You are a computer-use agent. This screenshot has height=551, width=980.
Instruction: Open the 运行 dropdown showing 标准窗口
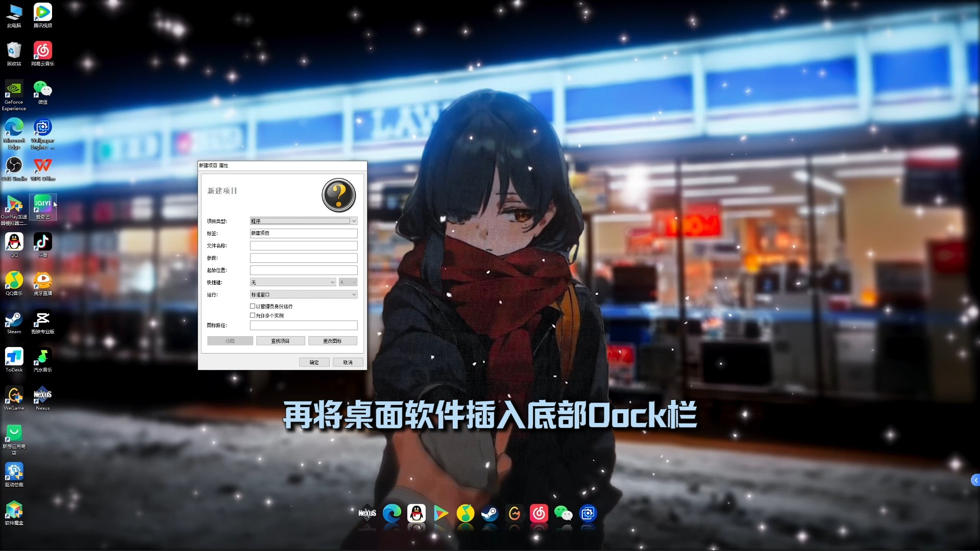coord(304,294)
